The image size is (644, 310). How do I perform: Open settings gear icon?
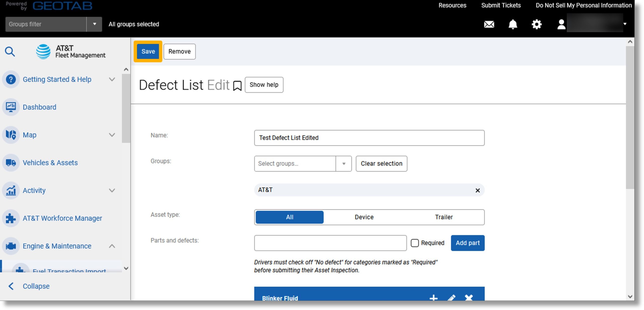[536, 24]
